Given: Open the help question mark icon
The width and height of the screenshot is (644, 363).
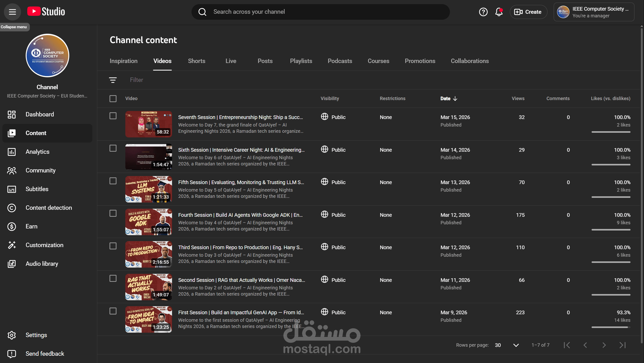Looking at the screenshot, I should click(x=483, y=12).
